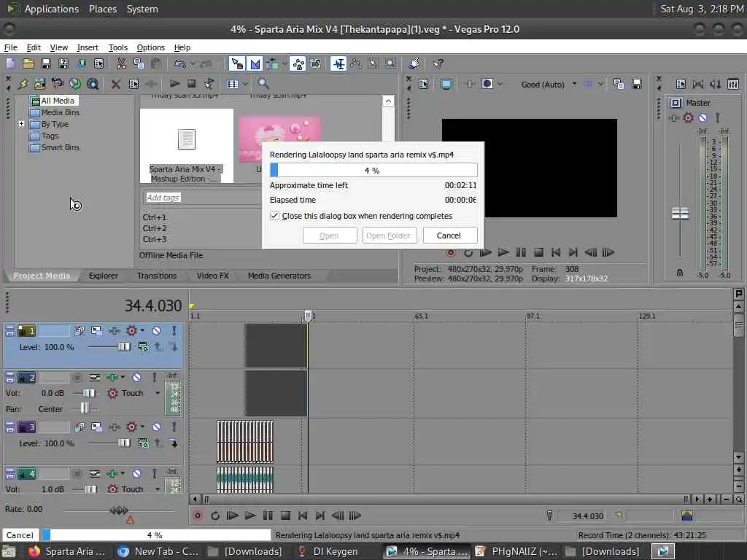Open the preview overlays grid dropdown
The height and width of the screenshot is (560, 747).
(x=600, y=85)
